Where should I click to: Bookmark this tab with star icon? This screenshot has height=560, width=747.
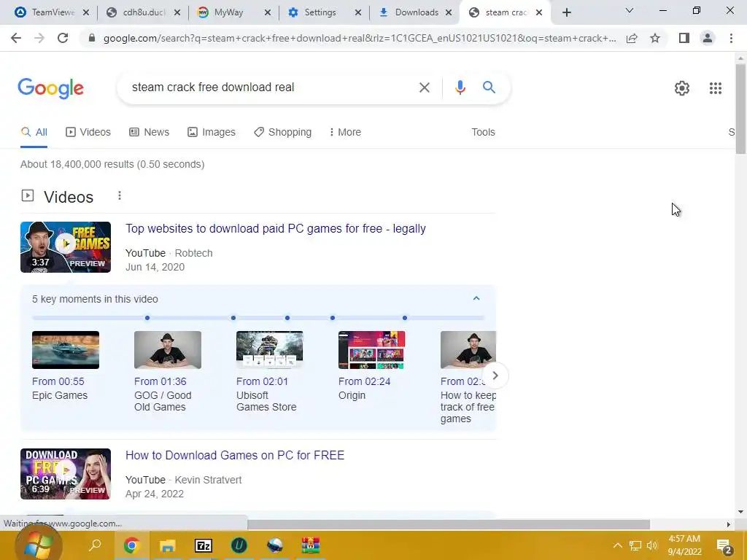655,38
